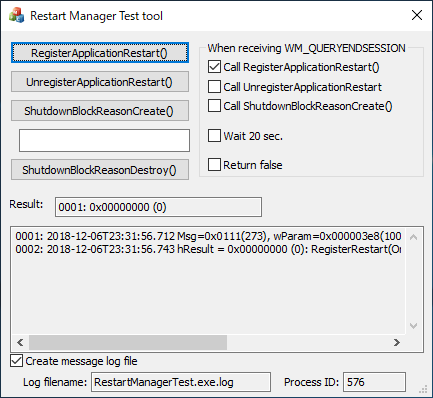Viewport: 433px width, 398px height.
Task: Toggle Create message log file checkbox
Action: 16,361
